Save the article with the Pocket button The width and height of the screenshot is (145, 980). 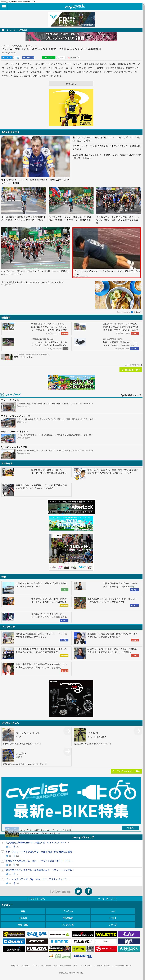[72, 57]
